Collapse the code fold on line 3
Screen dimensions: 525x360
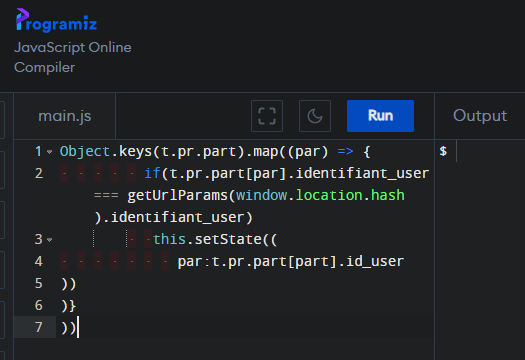pos(50,240)
